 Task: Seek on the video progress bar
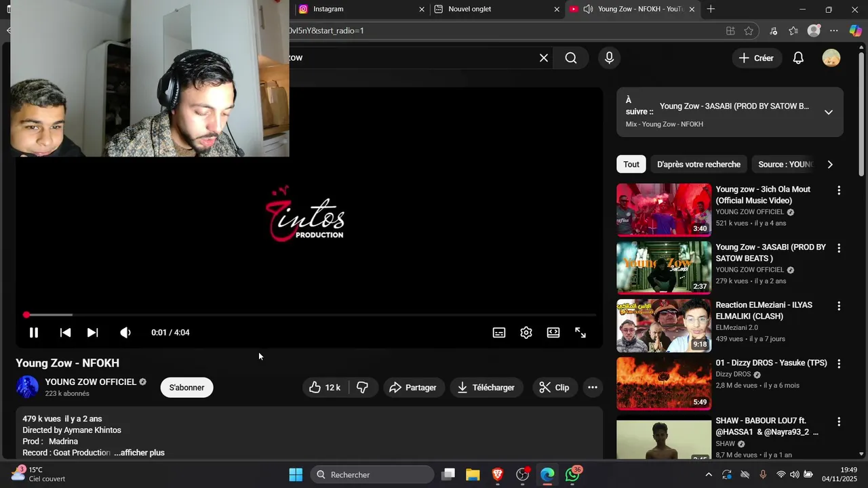[x=311, y=315]
